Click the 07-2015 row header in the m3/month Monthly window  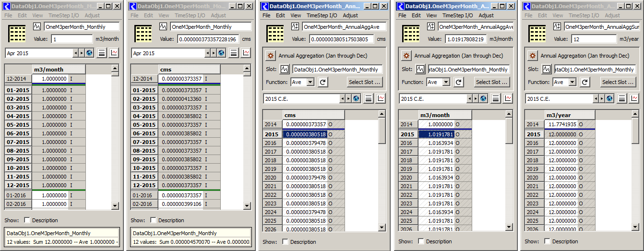(18, 142)
